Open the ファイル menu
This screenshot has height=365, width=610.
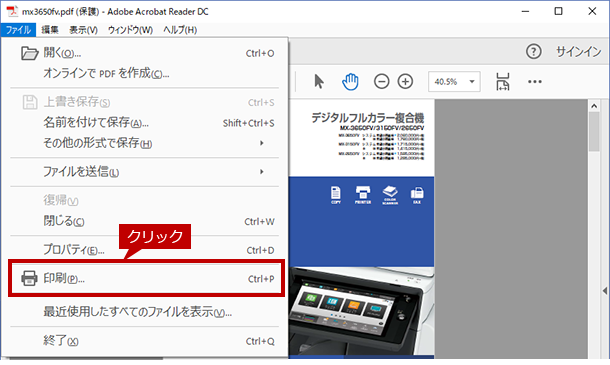(18, 30)
